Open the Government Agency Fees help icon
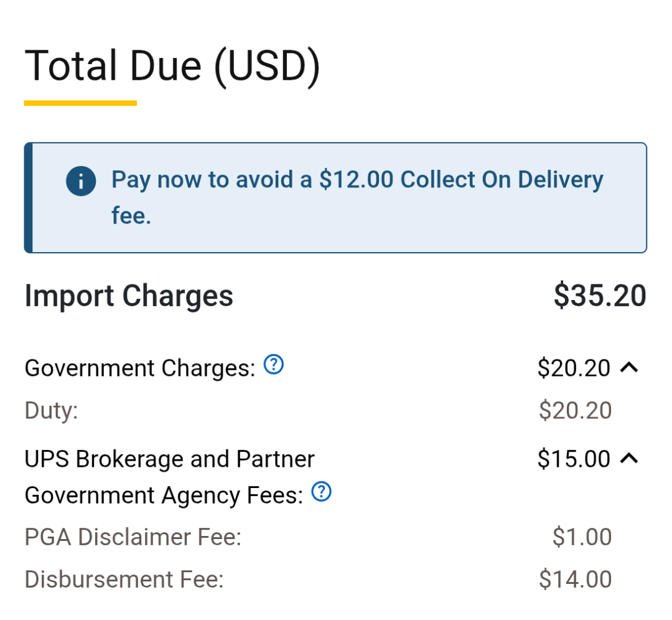672x620 pixels. (321, 492)
